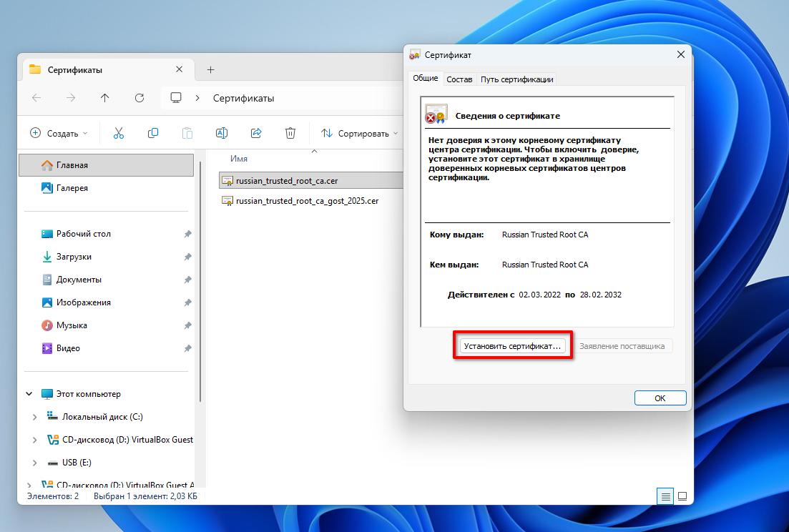This screenshot has width=789, height=532.
Task: Open the Сортировать dropdown menu
Action: pyautogui.click(x=359, y=133)
